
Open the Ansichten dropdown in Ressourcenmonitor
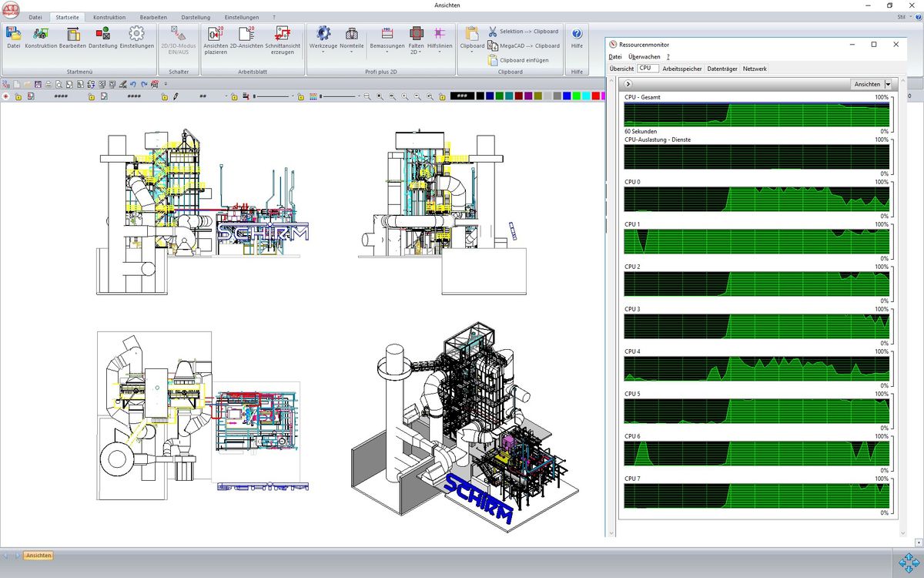pos(871,84)
